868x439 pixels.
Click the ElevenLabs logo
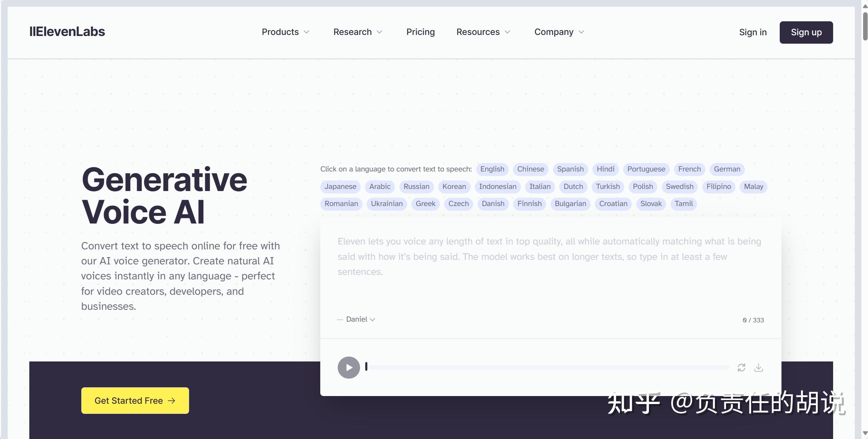[67, 32]
